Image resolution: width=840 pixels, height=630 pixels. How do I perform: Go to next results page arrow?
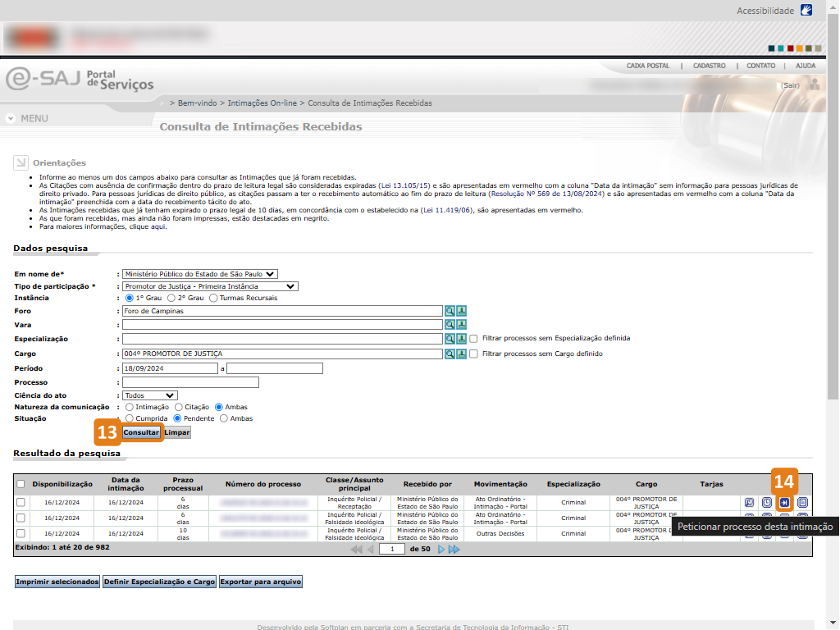pyautogui.click(x=441, y=549)
